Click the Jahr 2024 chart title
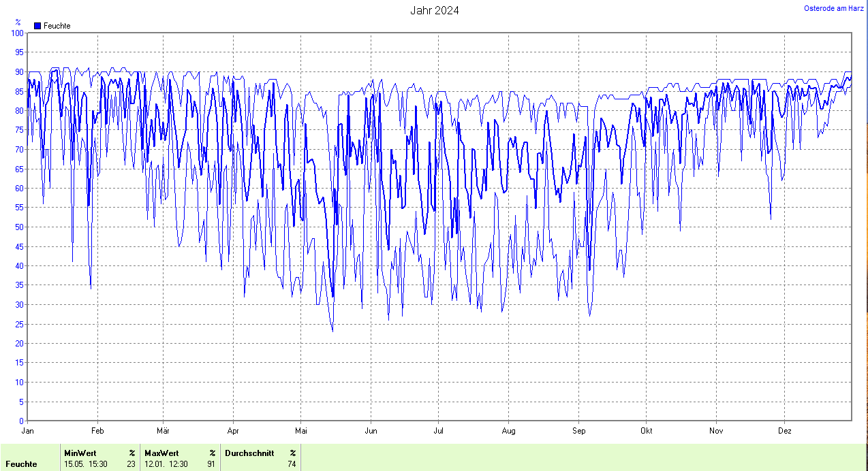The height and width of the screenshot is (471, 868). click(x=434, y=10)
